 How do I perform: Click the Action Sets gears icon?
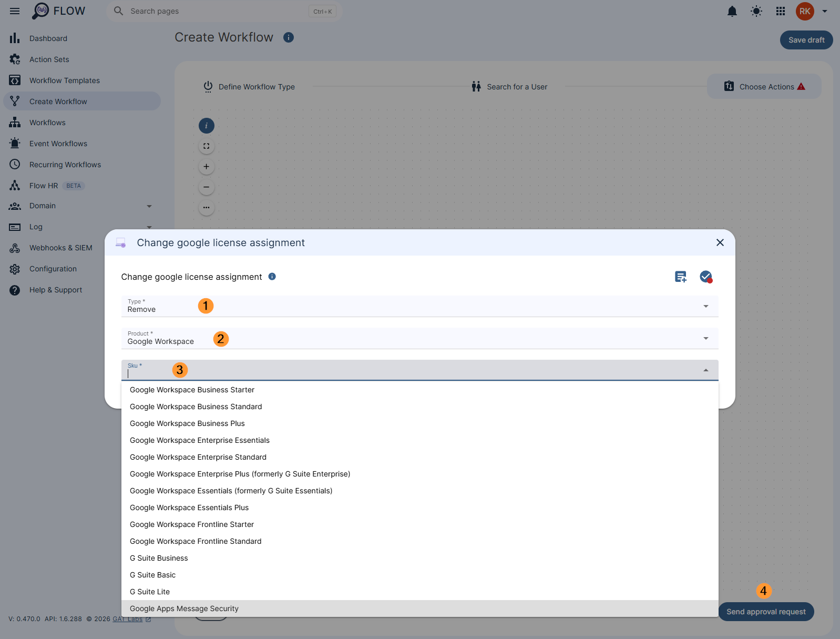[x=15, y=59]
